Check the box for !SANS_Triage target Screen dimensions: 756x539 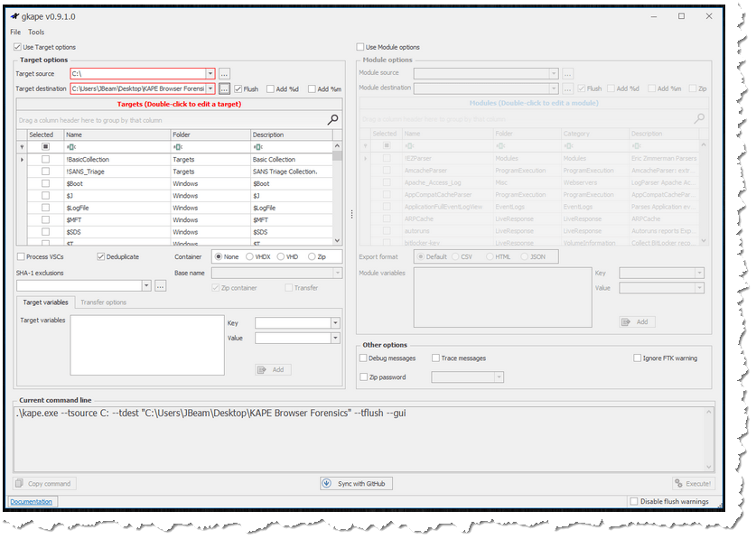(45, 172)
